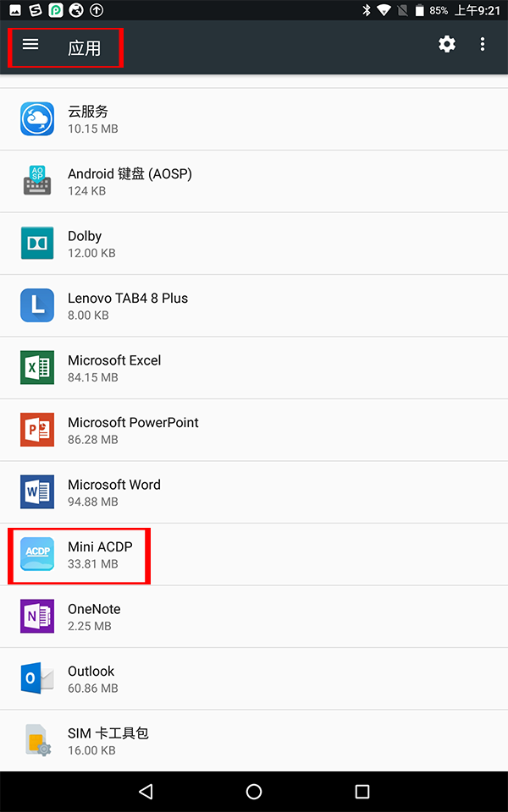The image size is (508, 812).
Task: Tap the image notification icon in status bar
Action: point(15,10)
